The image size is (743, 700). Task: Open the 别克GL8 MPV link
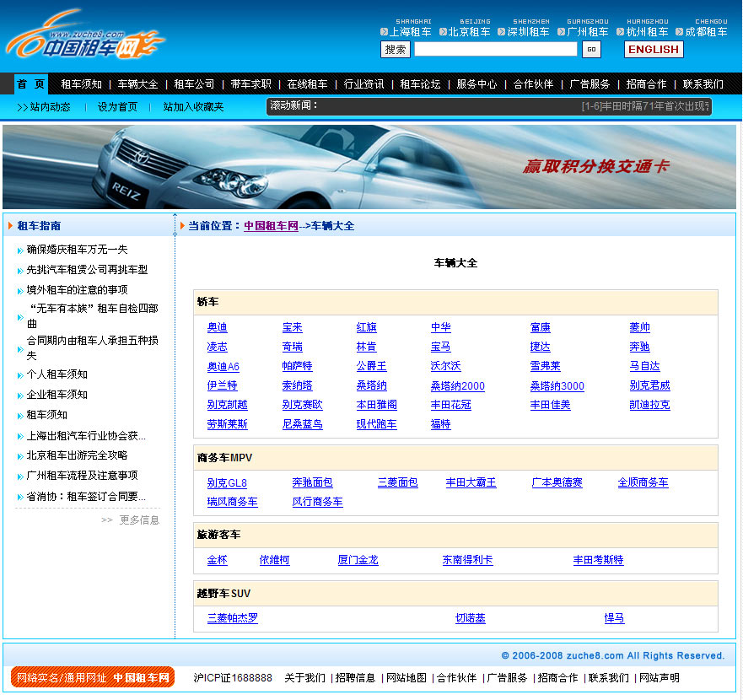pyautogui.click(x=227, y=483)
